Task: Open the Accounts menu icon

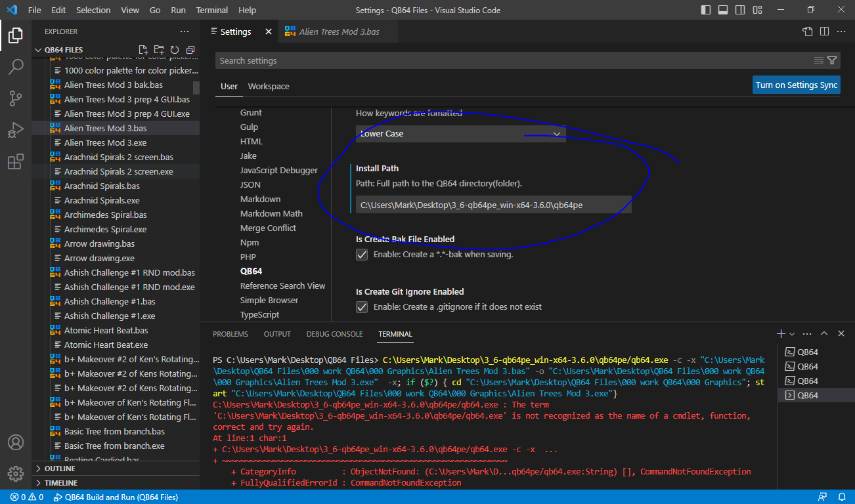Action: [16, 442]
